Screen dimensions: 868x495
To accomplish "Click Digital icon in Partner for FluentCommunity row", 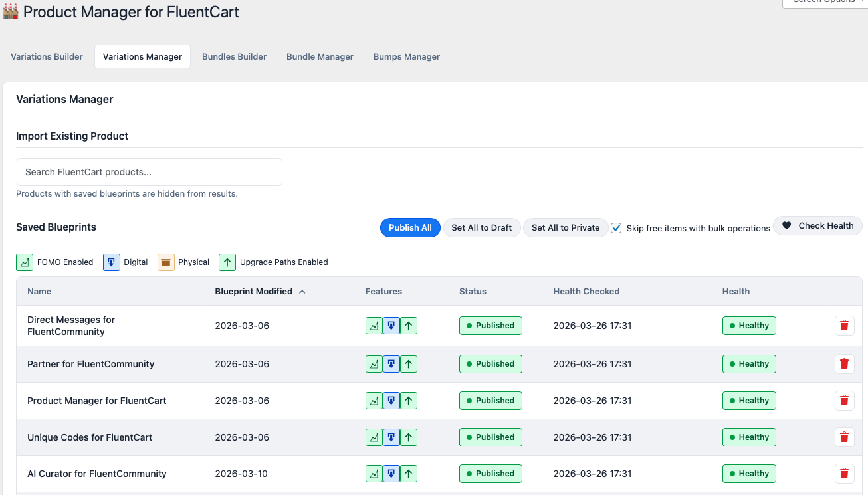I will [x=391, y=364].
